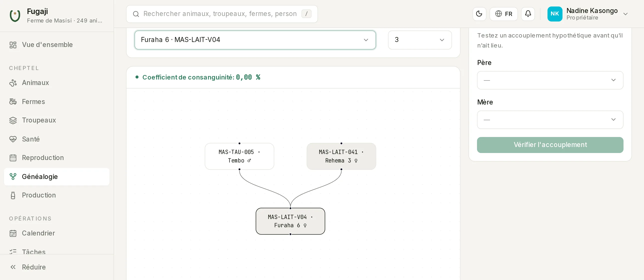Click the Réduire double-chevron icon
Screen dimensions: 644x280
[13, 267]
